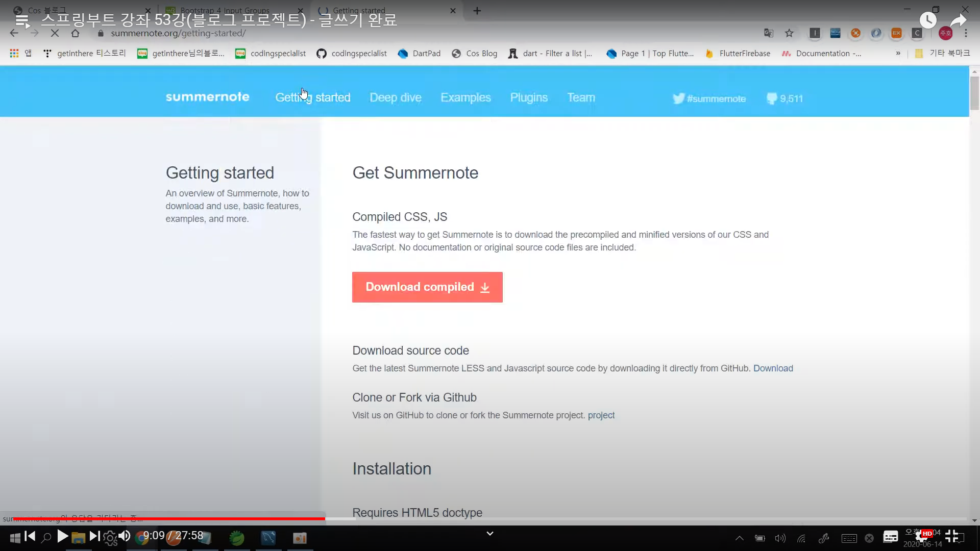Click the 'Download compiled' button

coord(427,287)
